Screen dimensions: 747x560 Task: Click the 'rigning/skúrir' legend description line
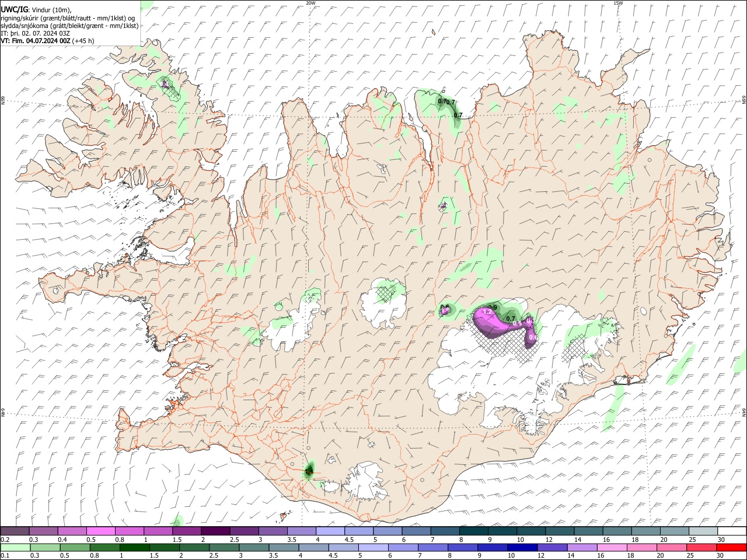coord(68,18)
